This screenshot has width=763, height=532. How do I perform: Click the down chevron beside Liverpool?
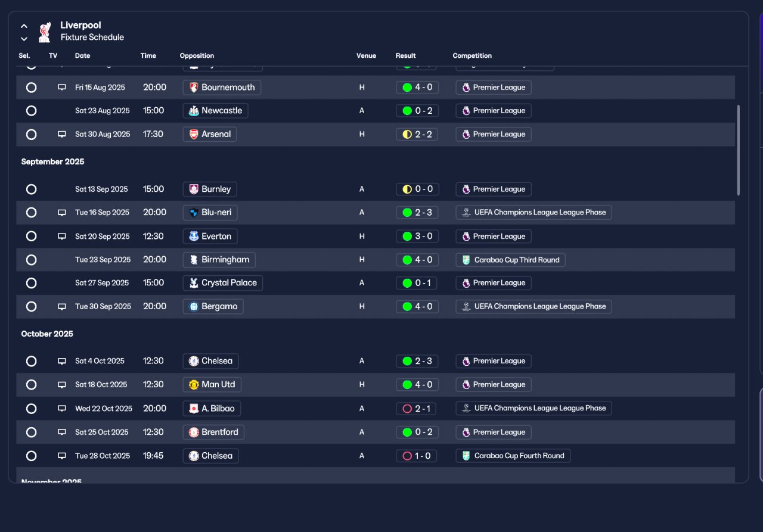click(24, 39)
